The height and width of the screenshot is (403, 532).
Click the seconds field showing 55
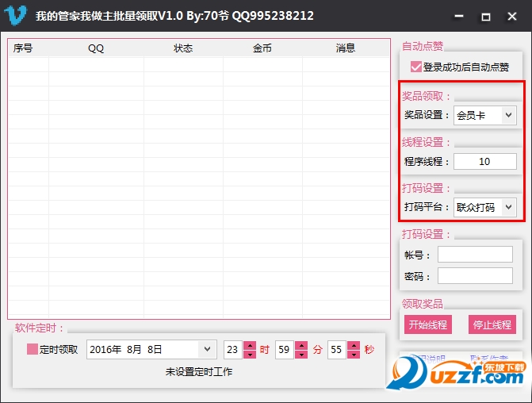[337, 349]
